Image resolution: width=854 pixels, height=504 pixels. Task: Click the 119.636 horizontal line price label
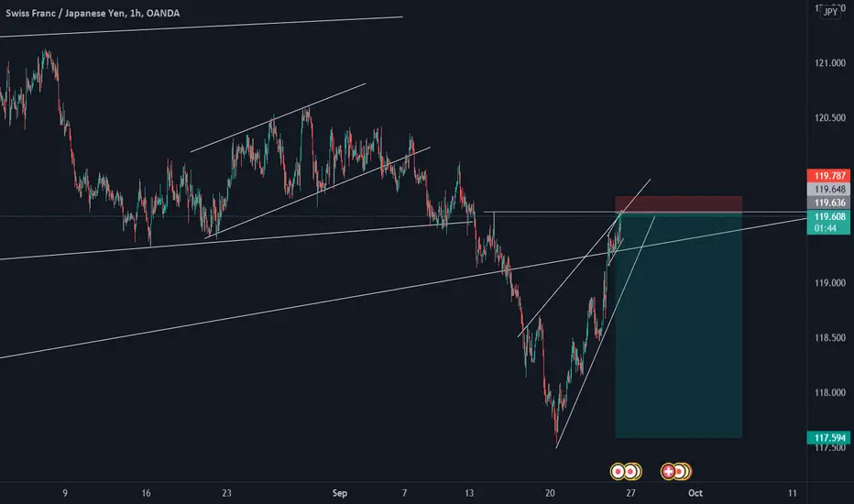point(828,203)
